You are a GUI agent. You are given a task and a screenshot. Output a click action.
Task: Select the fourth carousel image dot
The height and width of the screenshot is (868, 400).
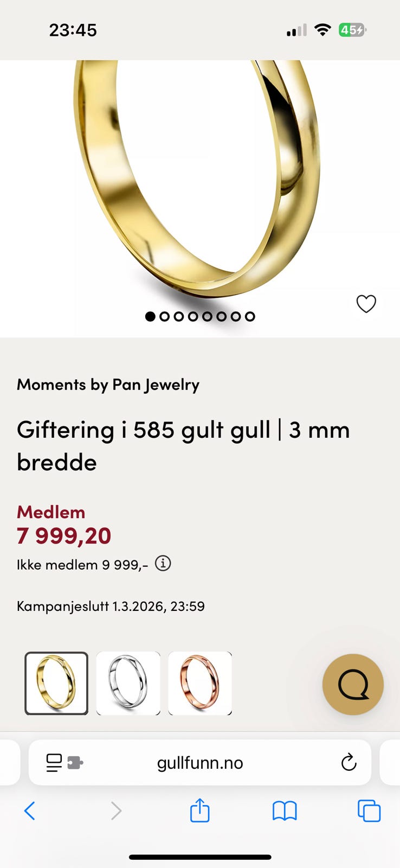pos(193,316)
